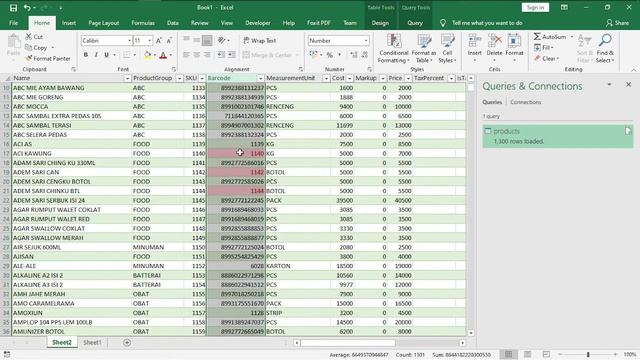The width and height of the screenshot is (640, 360).
Task: Open Sort & Filter
Action: tap(584, 48)
